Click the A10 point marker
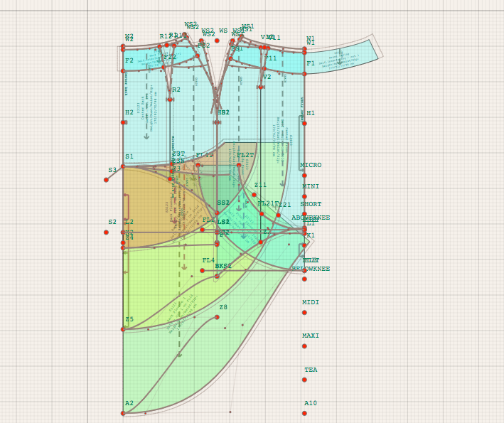The height and width of the screenshot is (423, 504). [304, 413]
